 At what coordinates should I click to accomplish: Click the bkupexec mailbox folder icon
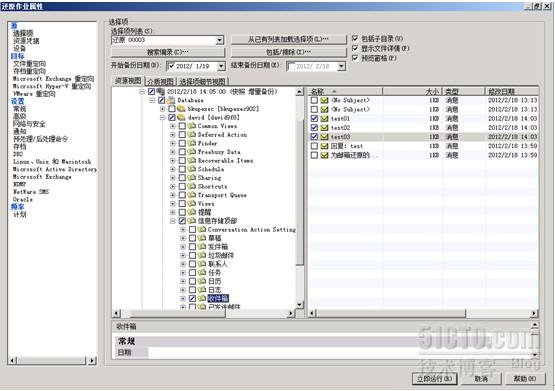coord(181,109)
